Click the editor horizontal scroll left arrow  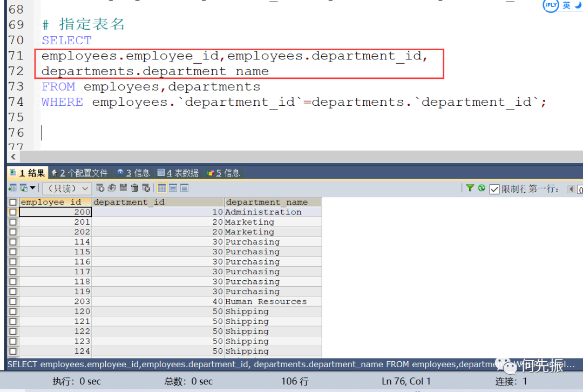click(13, 157)
